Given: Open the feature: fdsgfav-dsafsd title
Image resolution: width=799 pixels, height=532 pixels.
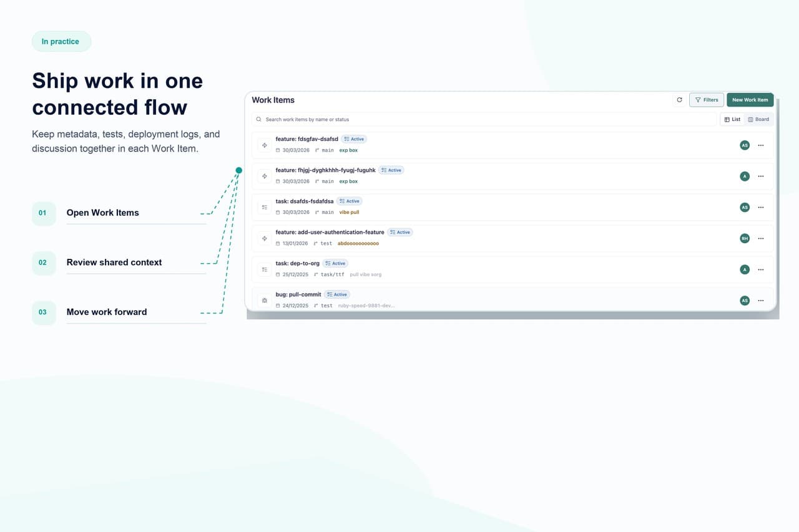Looking at the screenshot, I should (307, 139).
